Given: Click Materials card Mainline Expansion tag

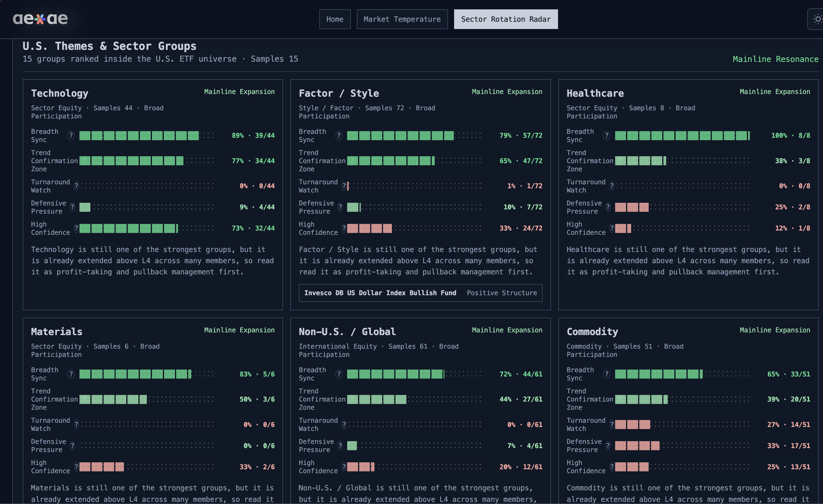Looking at the screenshot, I should 239,330.
